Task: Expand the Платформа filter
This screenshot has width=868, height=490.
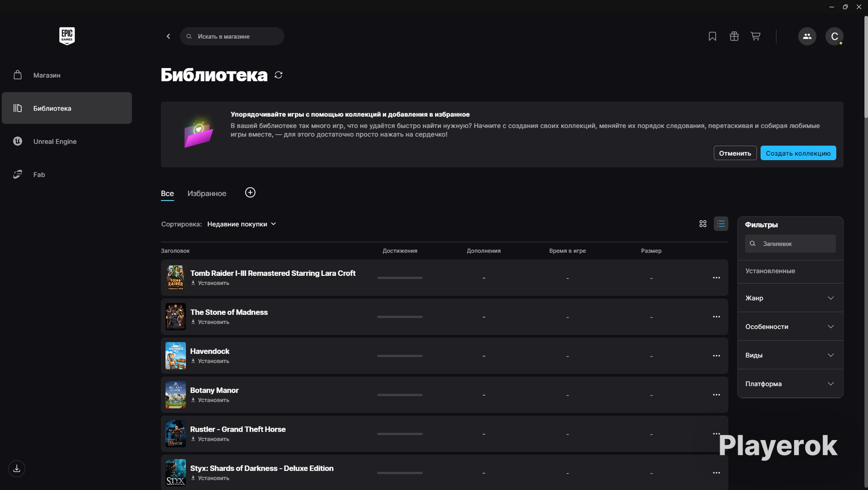Action: tap(790, 384)
